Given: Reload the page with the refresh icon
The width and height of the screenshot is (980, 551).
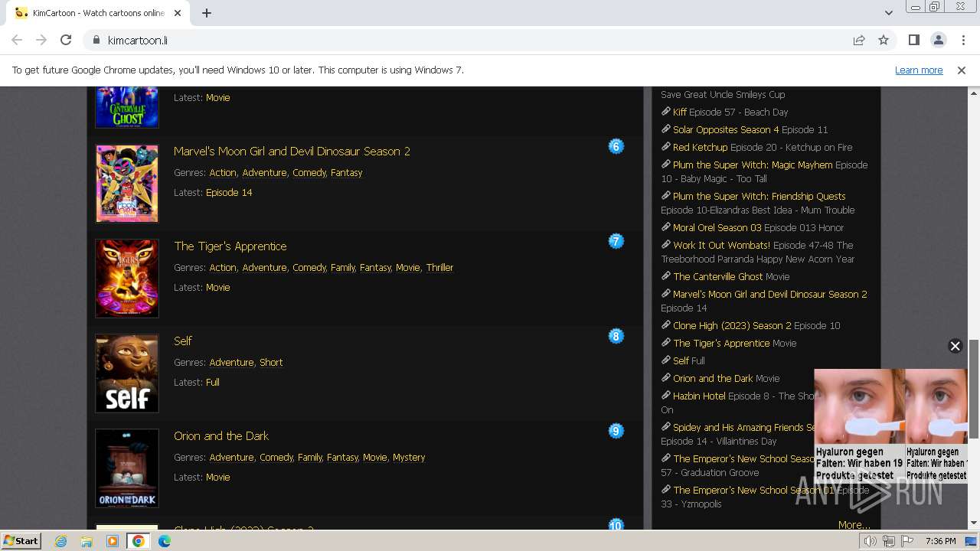Looking at the screenshot, I should pyautogui.click(x=66, y=40).
